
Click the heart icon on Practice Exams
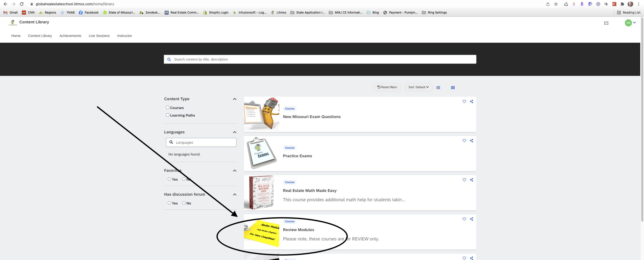(464, 141)
